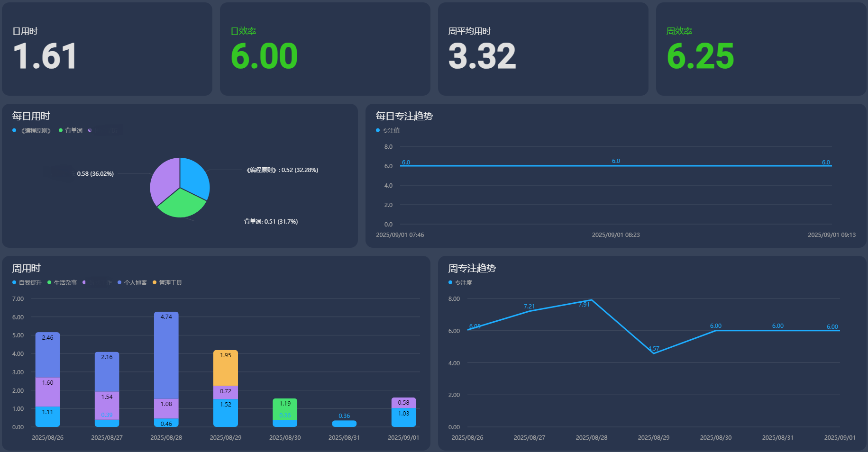Select the green 背单词 pie slice
The width and height of the screenshot is (868, 452).
click(182, 204)
